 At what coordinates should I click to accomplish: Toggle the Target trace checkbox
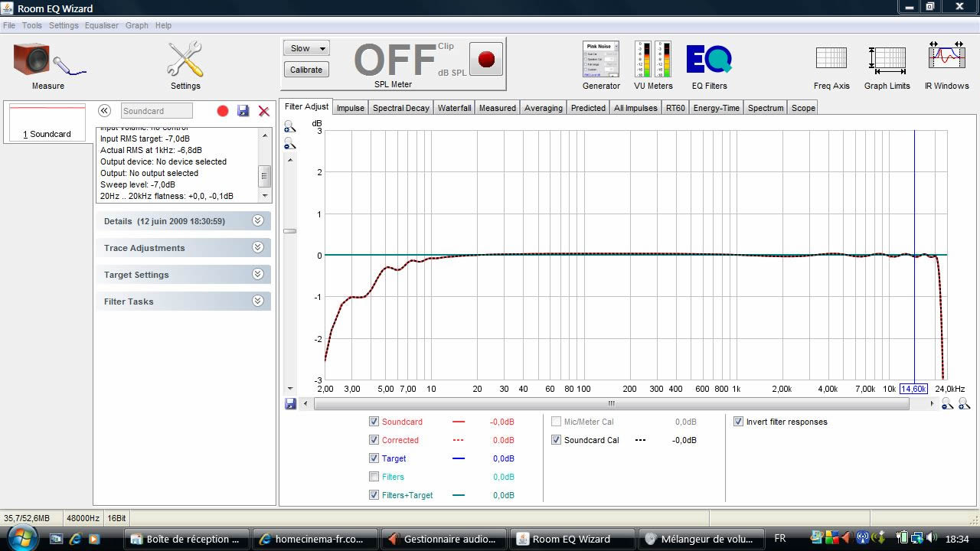click(x=374, y=458)
